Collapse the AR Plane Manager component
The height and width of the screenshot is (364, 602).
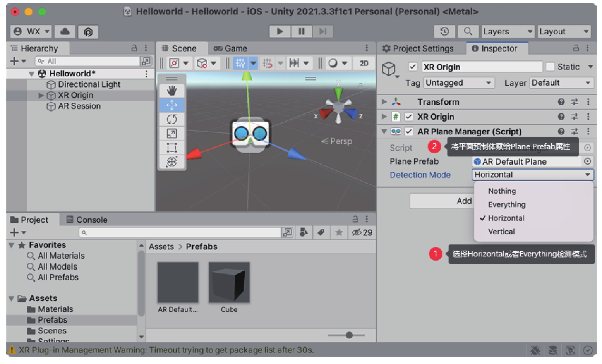[x=384, y=131]
